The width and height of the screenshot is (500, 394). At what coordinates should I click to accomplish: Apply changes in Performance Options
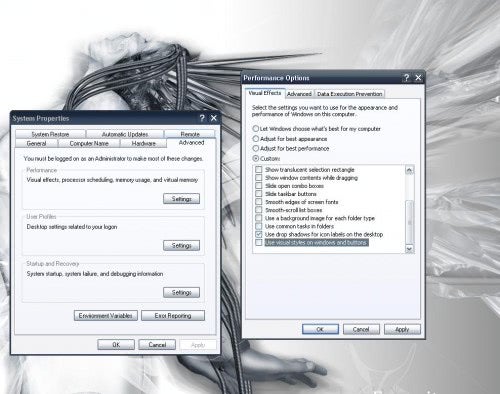pyautogui.click(x=402, y=329)
